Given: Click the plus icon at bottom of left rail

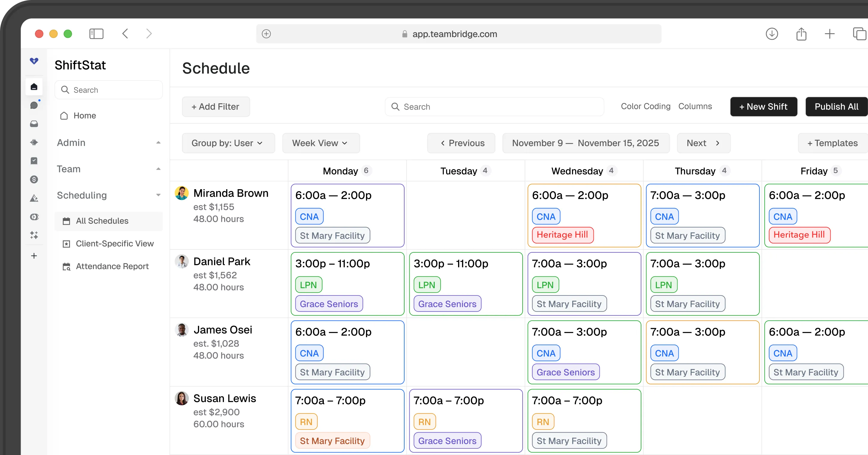Looking at the screenshot, I should (x=34, y=256).
